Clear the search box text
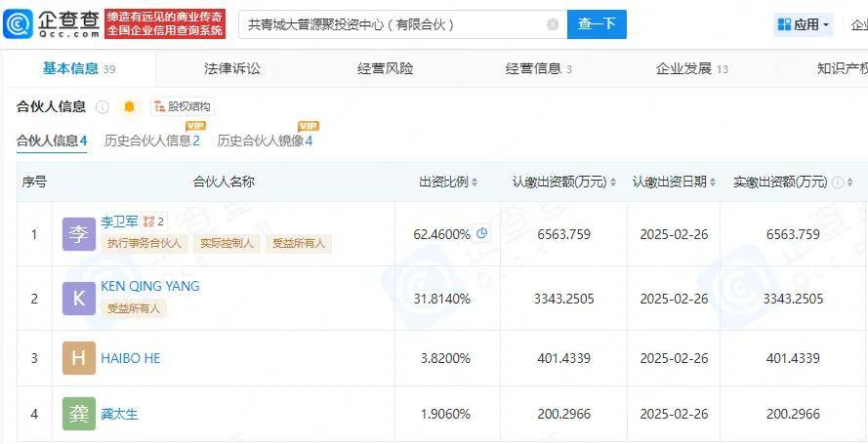The image size is (868, 444). [553, 24]
